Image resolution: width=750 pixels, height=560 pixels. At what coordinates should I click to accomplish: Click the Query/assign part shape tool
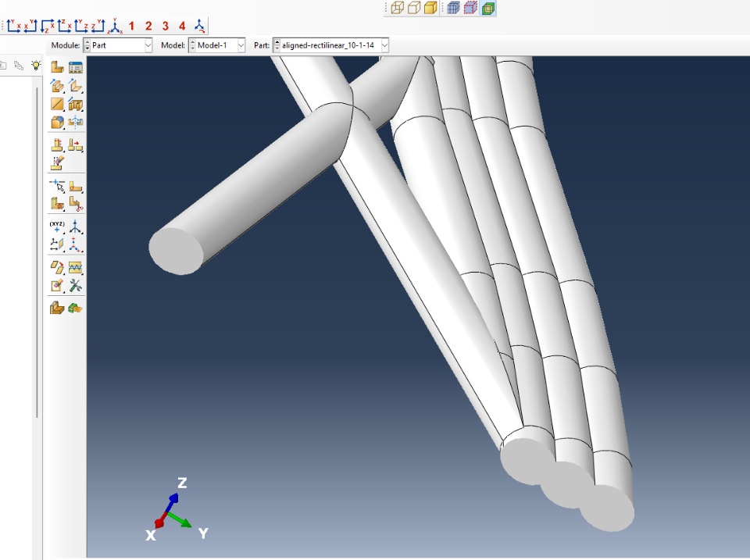[57, 308]
